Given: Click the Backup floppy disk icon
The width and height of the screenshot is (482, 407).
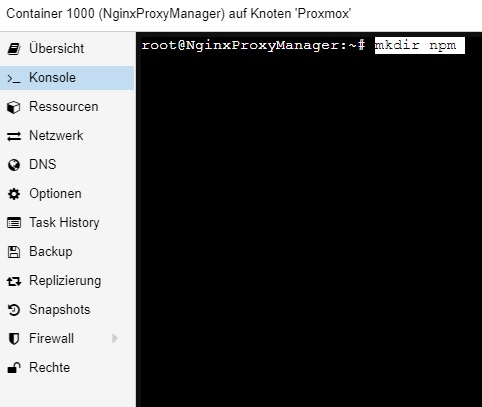Looking at the screenshot, I should 14,252.
